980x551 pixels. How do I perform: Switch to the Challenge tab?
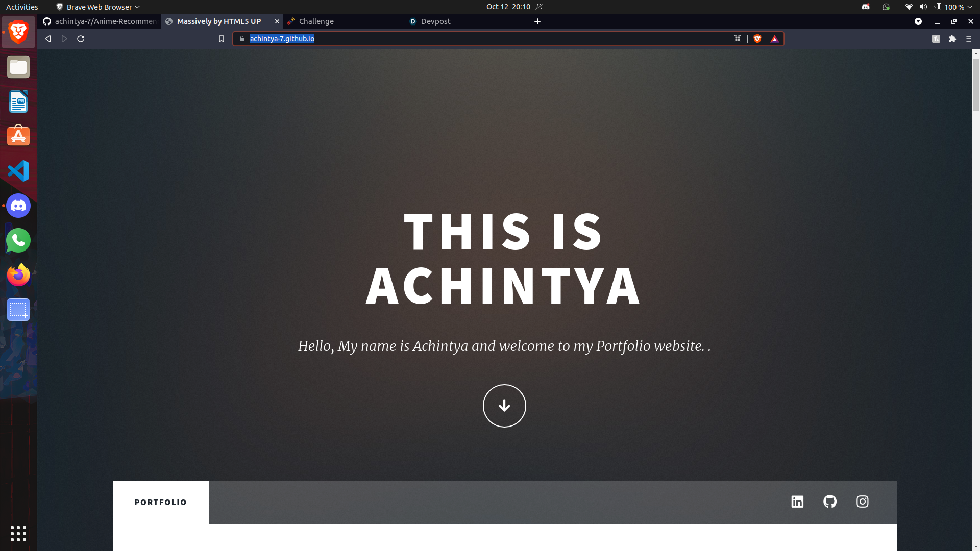[316, 21]
